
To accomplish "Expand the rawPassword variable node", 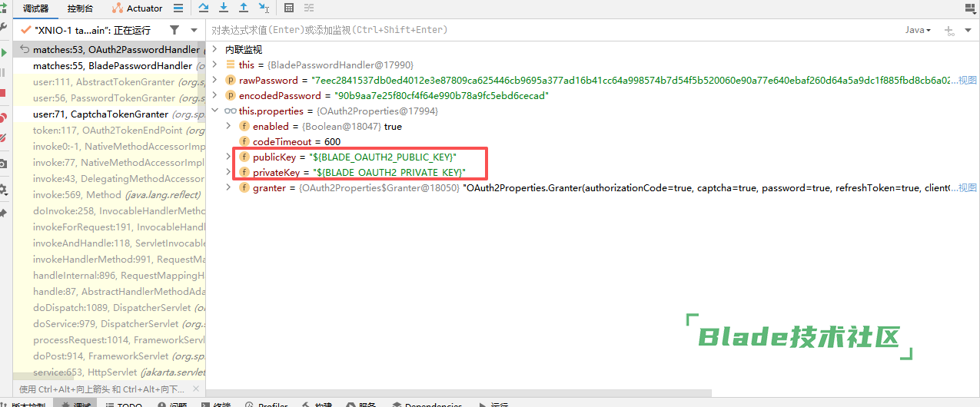I will pyautogui.click(x=214, y=81).
